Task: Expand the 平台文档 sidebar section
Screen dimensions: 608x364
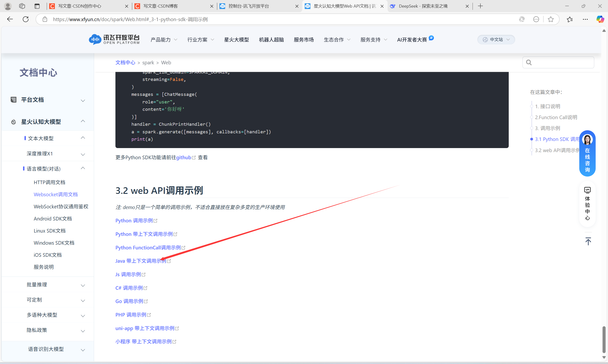Action: [83, 101]
